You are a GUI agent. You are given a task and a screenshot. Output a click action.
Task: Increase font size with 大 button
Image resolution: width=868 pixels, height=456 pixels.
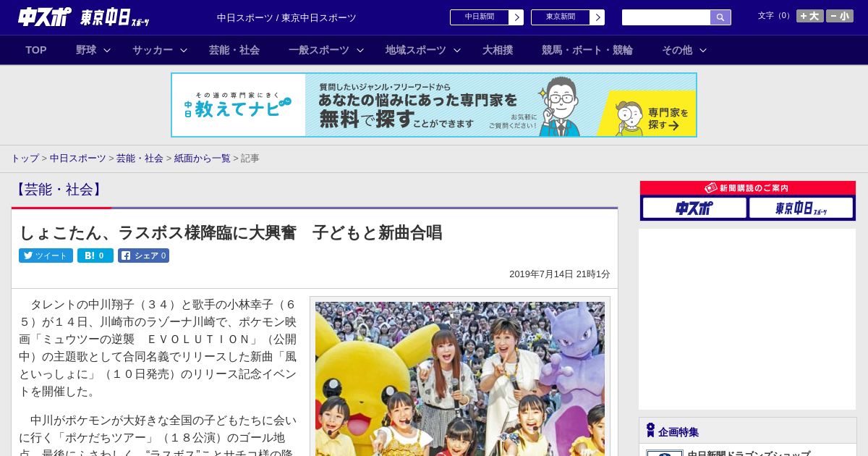pos(809,16)
